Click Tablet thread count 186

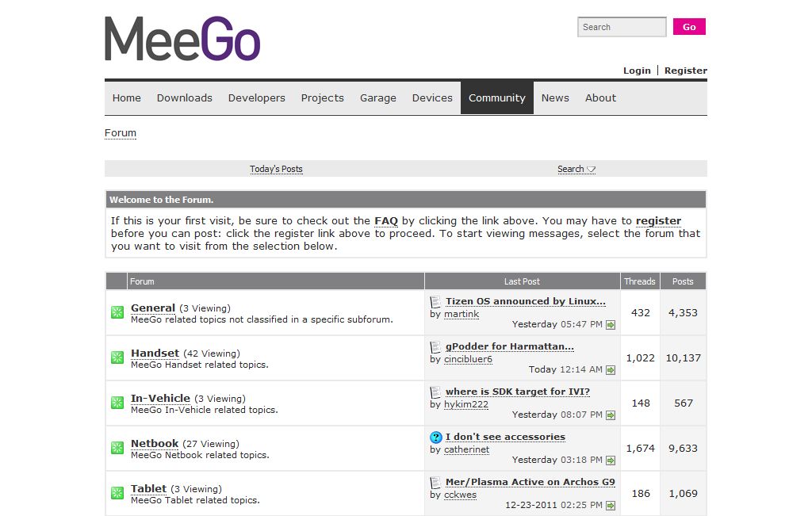[641, 493]
